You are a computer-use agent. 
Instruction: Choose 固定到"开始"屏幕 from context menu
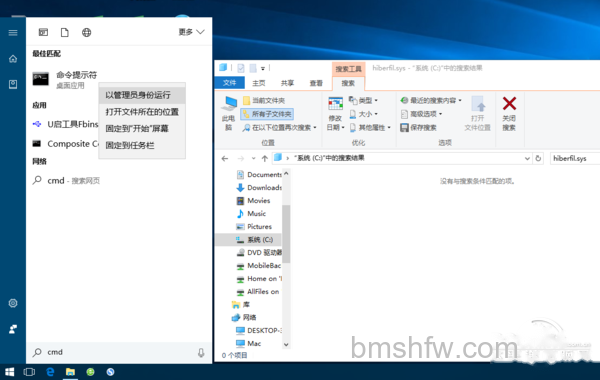click(x=142, y=129)
